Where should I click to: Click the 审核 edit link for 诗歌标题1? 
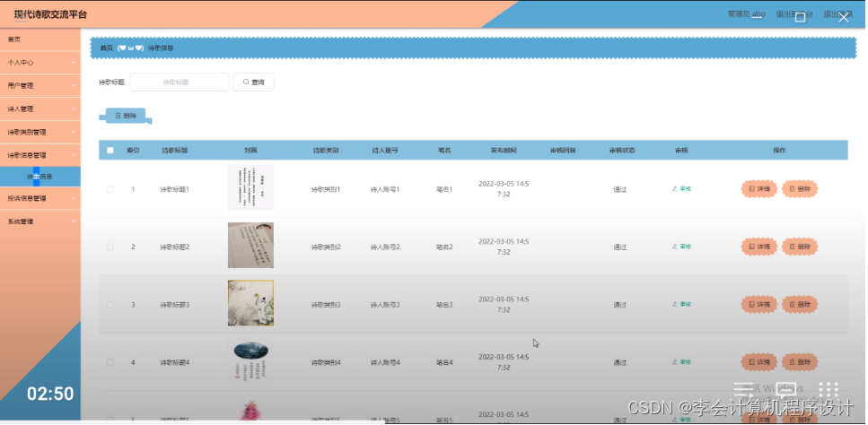point(681,189)
